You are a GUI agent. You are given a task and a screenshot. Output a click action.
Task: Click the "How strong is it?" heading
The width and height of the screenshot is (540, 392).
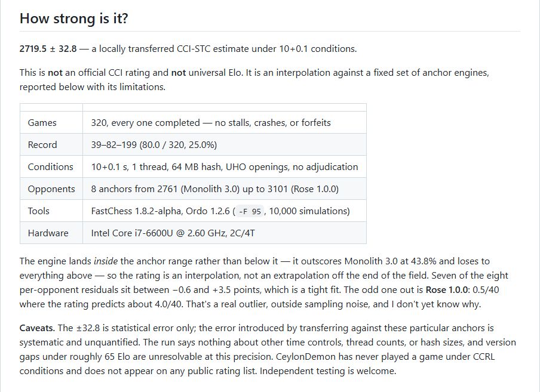pyautogui.click(x=73, y=18)
